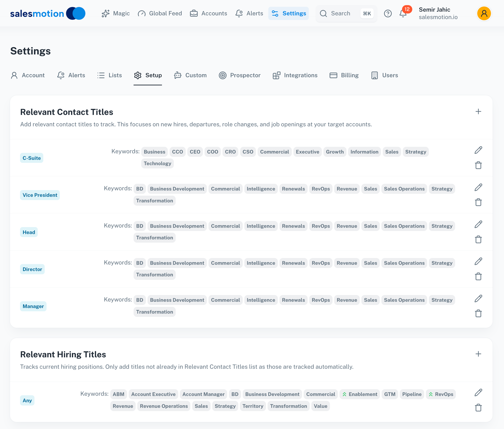Screen dimensions: 504x429
Task: Open the notifications bell with 12 badge
Action: pos(403,14)
